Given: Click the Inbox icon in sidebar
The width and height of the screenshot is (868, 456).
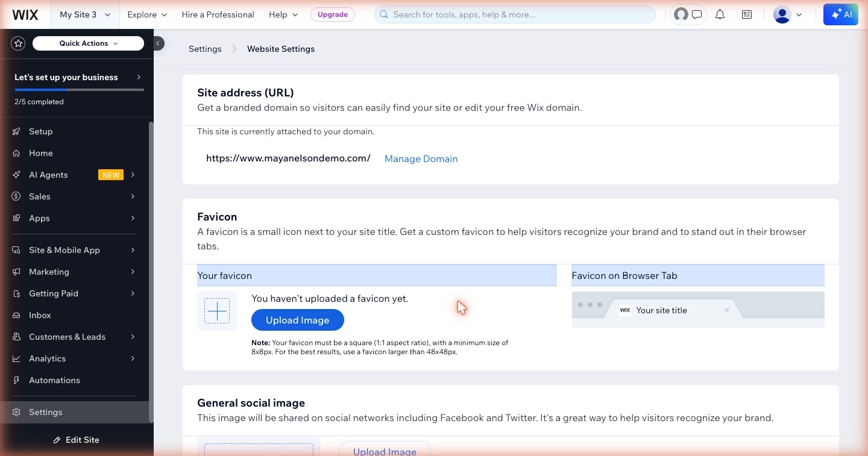Looking at the screenshot, I should pyautogui.click(x=17, y=315).
